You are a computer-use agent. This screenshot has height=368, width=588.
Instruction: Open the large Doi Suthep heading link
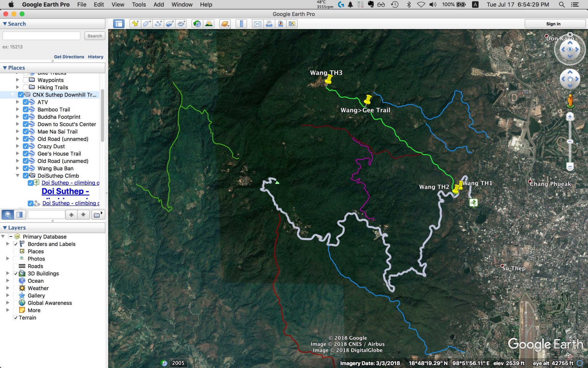(65, 191)
